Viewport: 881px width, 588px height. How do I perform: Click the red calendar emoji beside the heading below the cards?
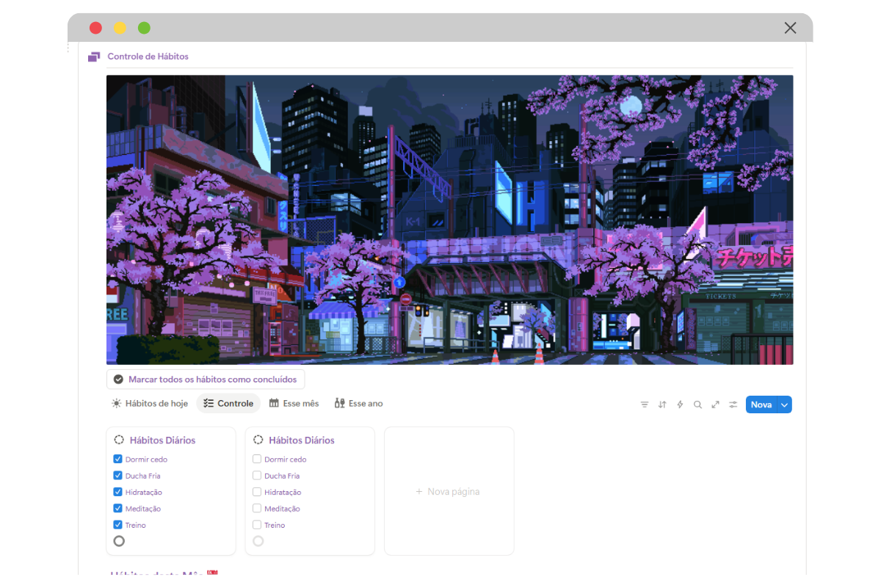coord(213,572)
